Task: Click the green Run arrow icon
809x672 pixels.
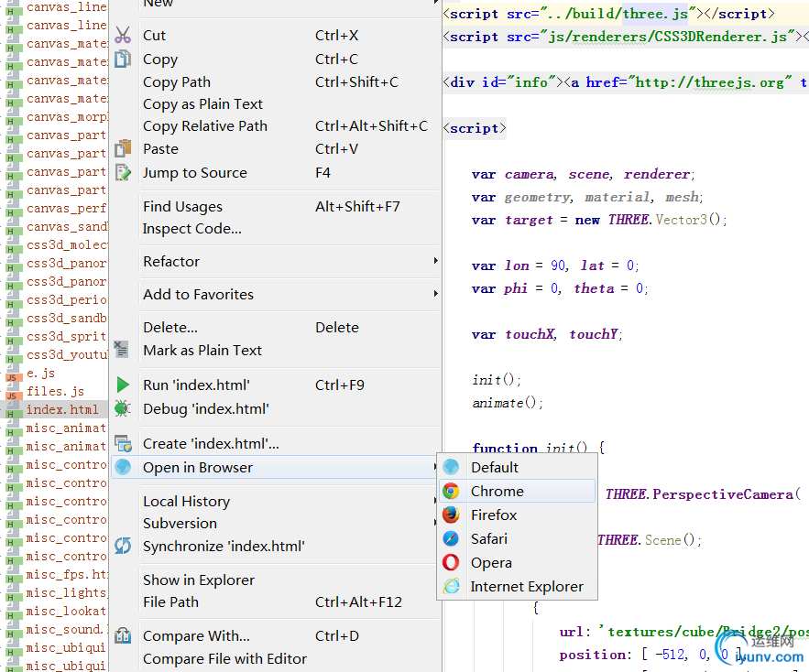Action: [x=123, y=385]
